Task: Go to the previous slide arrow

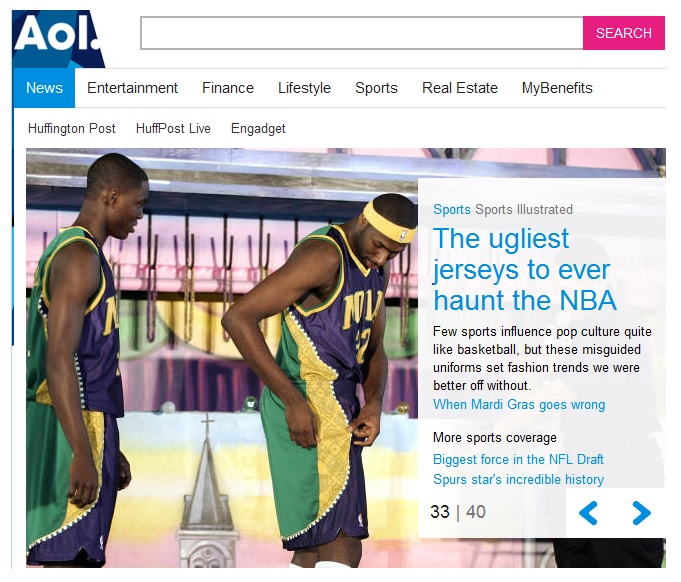Action: click(588, 513)
